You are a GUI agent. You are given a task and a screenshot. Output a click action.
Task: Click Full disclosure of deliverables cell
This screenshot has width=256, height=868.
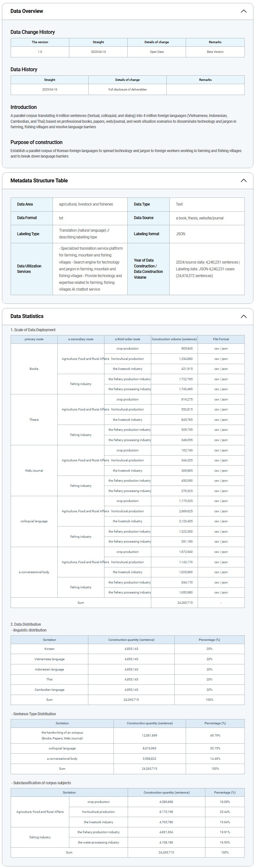(127, 90)
